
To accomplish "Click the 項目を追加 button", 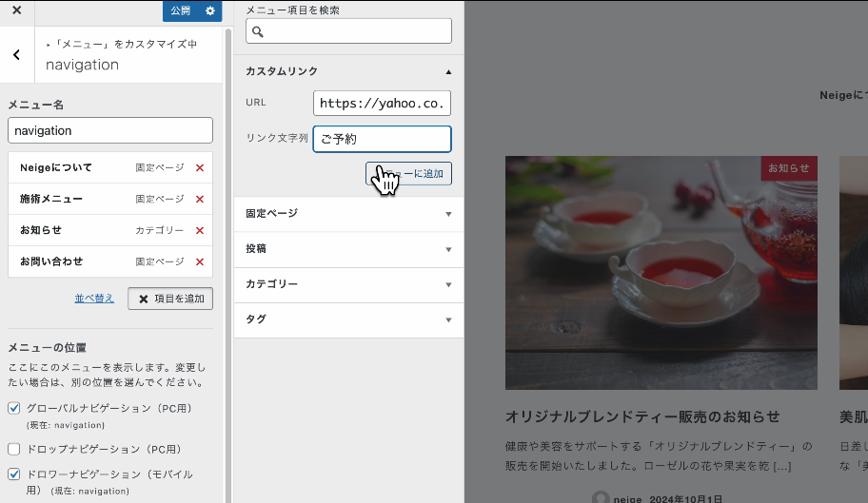I will pos(170,299).
